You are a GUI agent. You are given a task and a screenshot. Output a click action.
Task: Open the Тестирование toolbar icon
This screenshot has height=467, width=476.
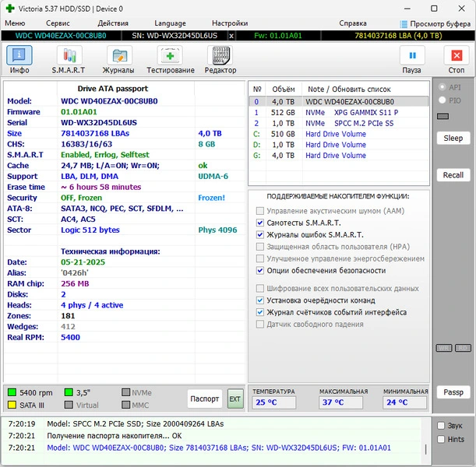click(x=170, y=55)
